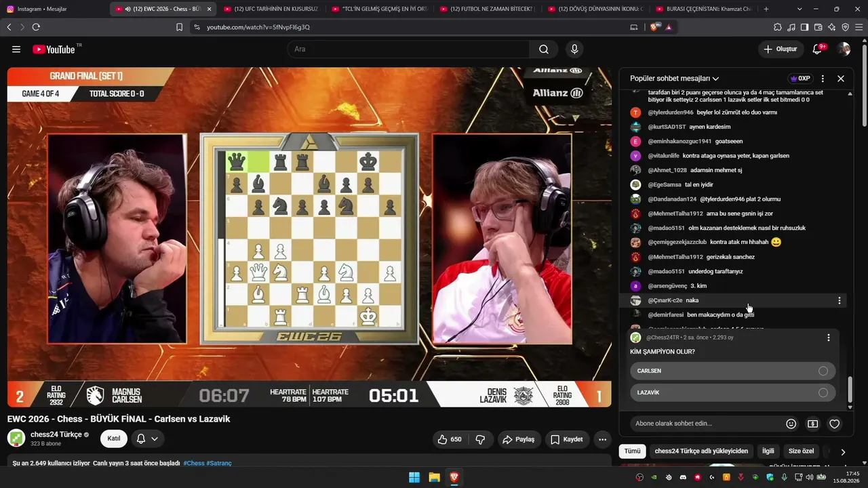
Task: Click the Kaydet save button
Action: 566,439
